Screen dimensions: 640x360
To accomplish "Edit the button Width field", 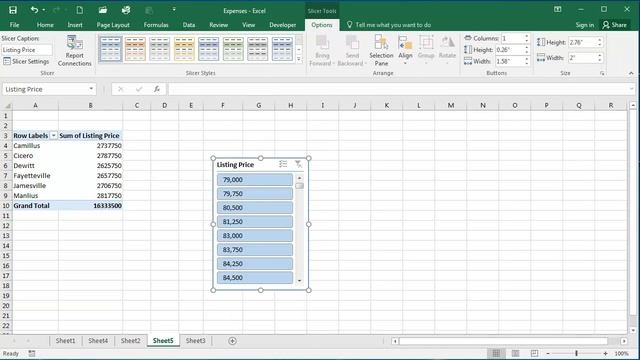I will click(509, 61).
